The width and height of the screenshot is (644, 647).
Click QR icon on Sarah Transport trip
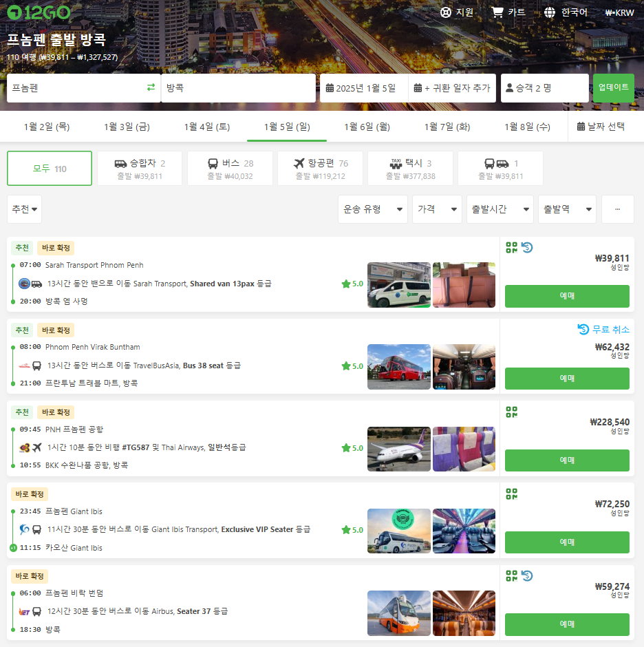[512, 248]
